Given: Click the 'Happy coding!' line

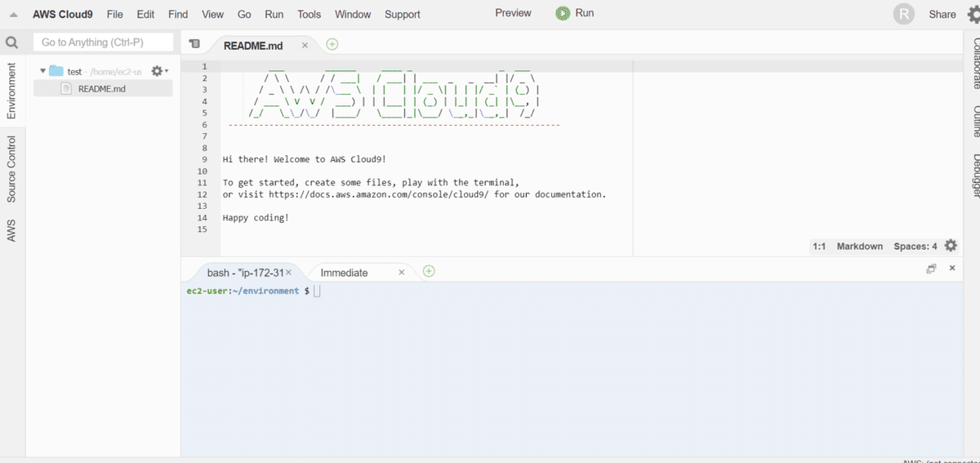Looking at the screenshot, I should 256,218.
